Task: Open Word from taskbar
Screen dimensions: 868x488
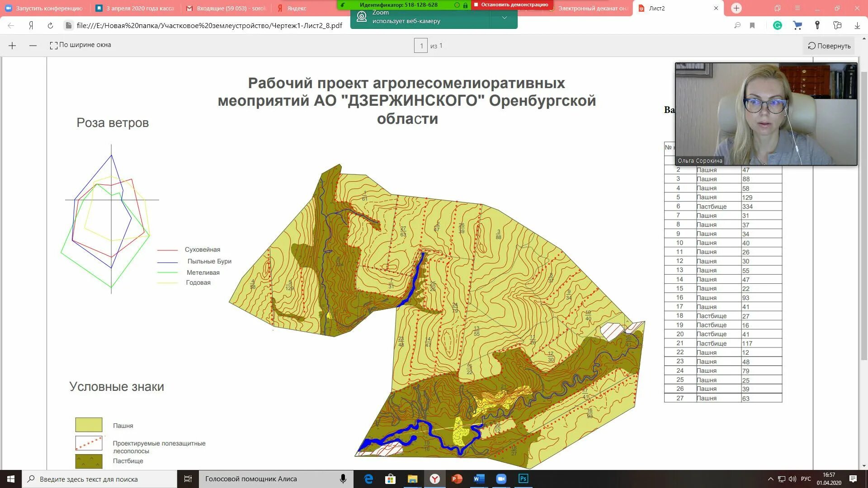Action: (x=479, y=479)
